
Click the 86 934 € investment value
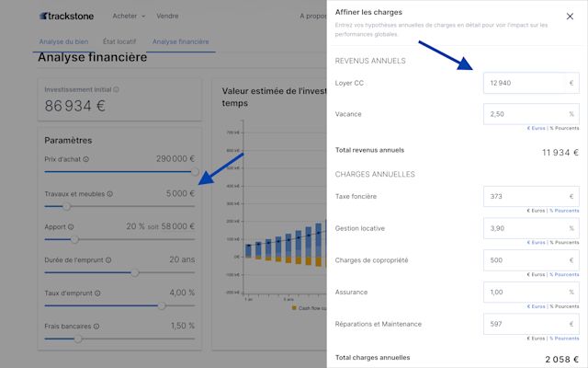point(74,106)
